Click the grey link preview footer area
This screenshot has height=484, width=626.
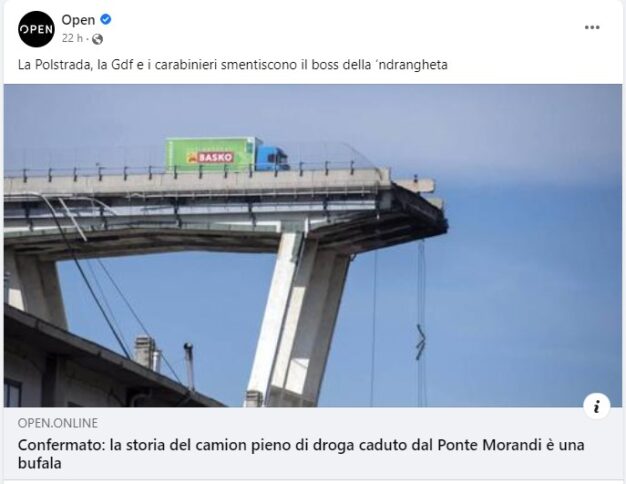pyautogui.click(x=313, y=443)
